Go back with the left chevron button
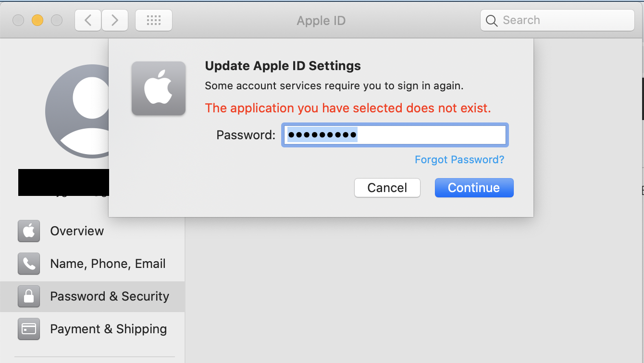Viewport: 644px width, 363px height. 88,20
